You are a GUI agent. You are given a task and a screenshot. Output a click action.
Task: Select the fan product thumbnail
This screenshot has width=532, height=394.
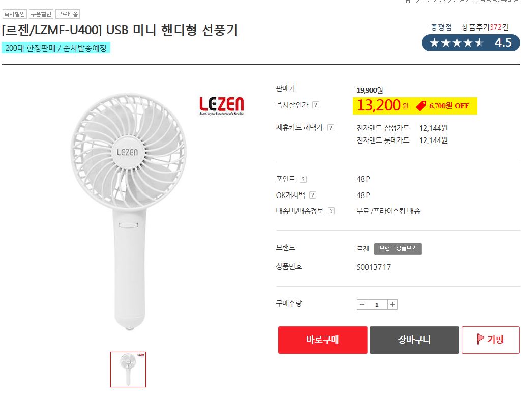point(128,369)
